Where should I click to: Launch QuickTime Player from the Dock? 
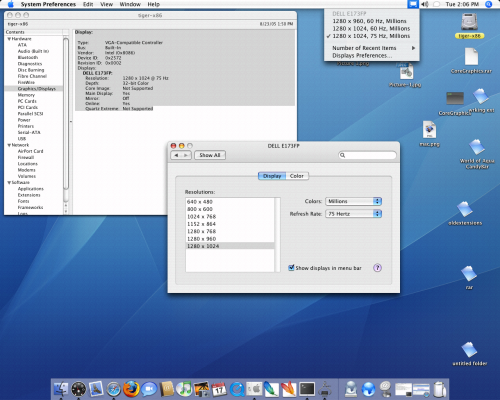(x=237, y=389)
